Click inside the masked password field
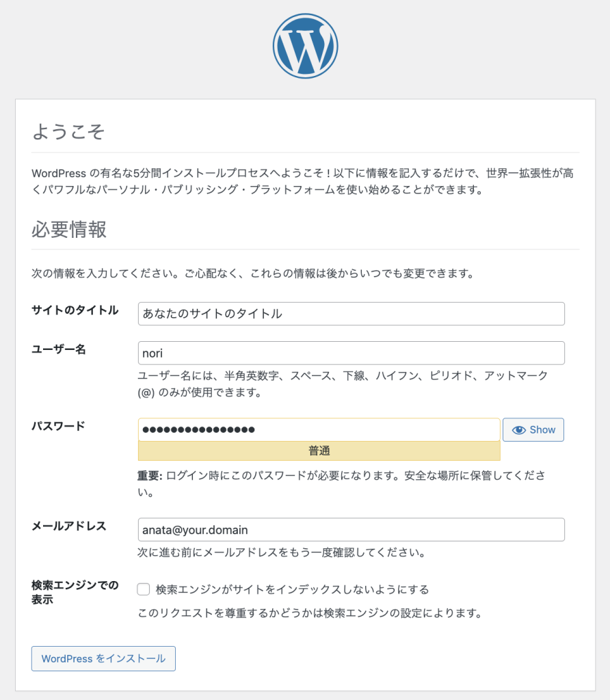This screenshot has height=700, width=610. [x=319, y=430]
